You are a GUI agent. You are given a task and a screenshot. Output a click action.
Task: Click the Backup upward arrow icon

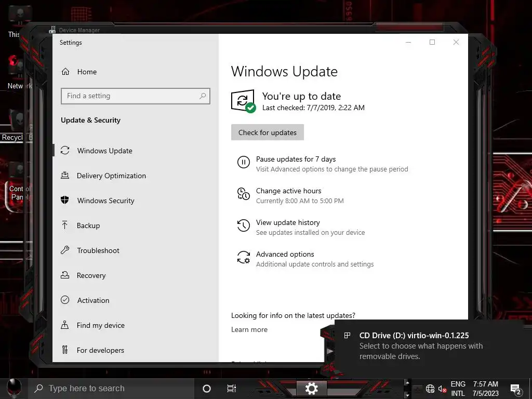click(65, 225)
